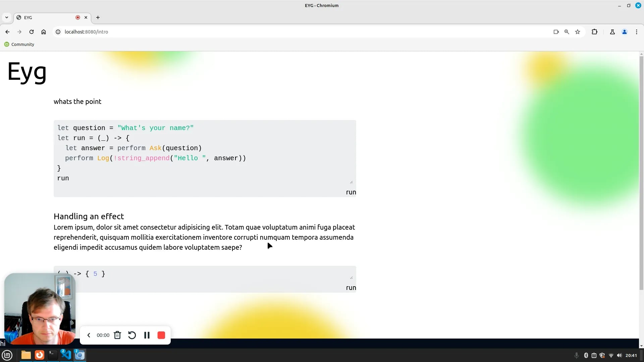Open the Extensions puzzle icon

pos(594,32)
